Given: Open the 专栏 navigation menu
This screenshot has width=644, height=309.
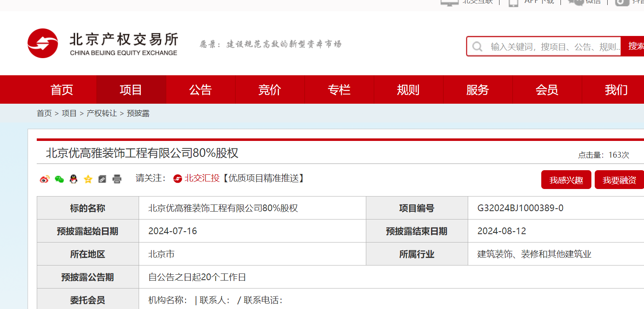Looking at the screenshot, I should (x=339, y=89).
